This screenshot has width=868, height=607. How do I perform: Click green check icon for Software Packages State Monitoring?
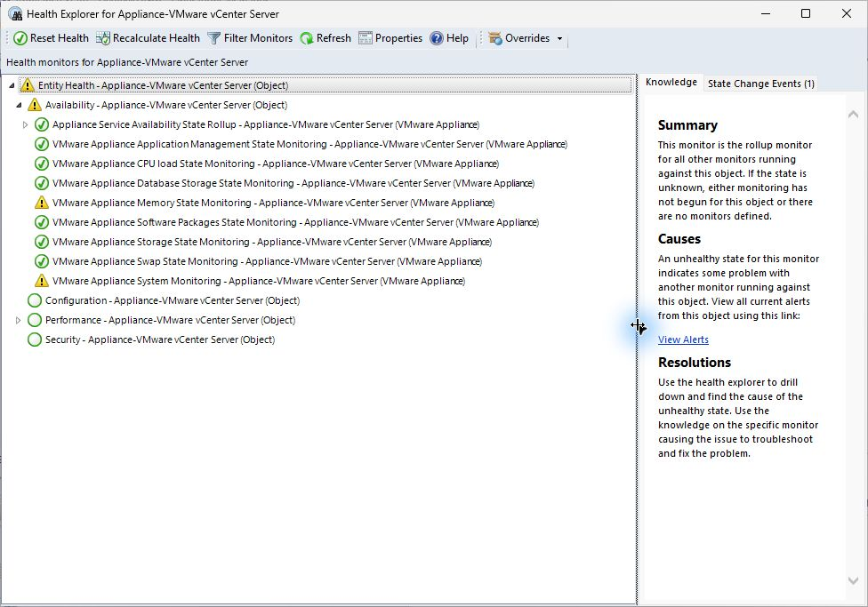click(42, 222)
